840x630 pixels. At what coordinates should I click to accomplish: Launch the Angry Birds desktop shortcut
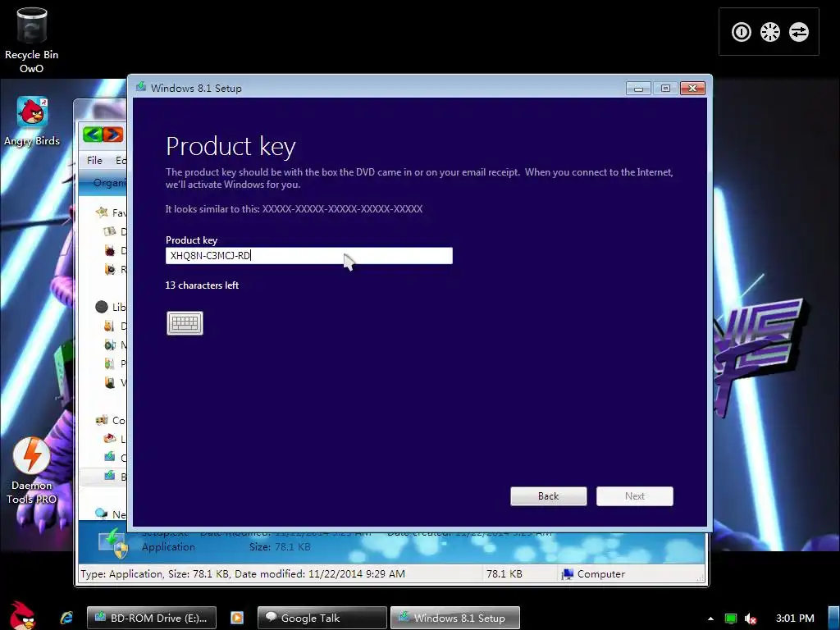click(x=32, y=121)
